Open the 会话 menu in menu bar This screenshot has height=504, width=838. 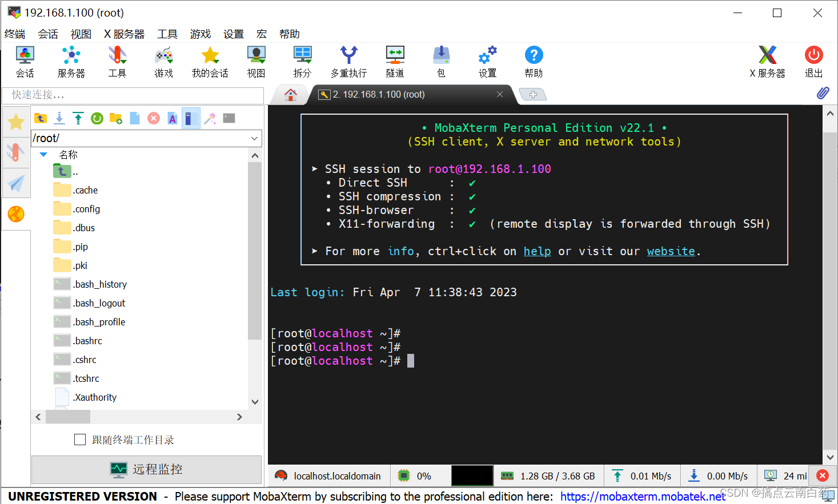point(48,34)
